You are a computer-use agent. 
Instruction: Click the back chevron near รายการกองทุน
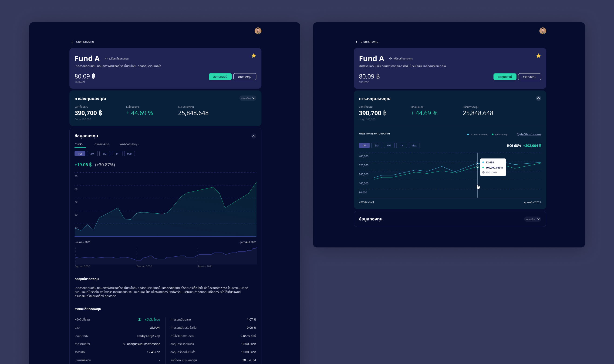pos(72,42)
